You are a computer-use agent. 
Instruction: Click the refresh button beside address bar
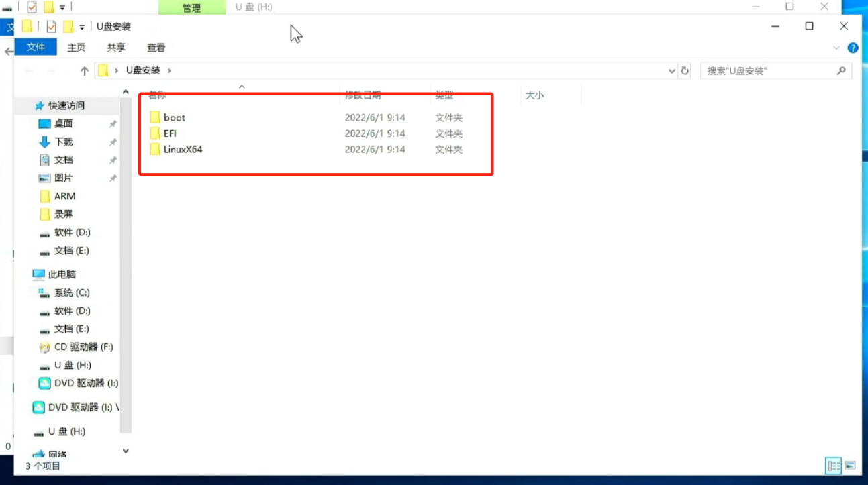click(x=685, y=70)
